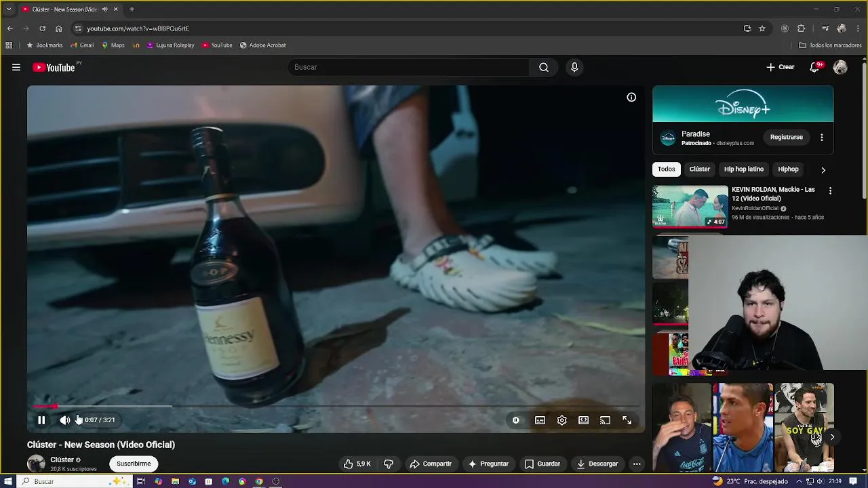Open KEVIN ROLDAN Las 12 thumbnail
Viewport: 868px width, 488px height.
pos(690,206)
